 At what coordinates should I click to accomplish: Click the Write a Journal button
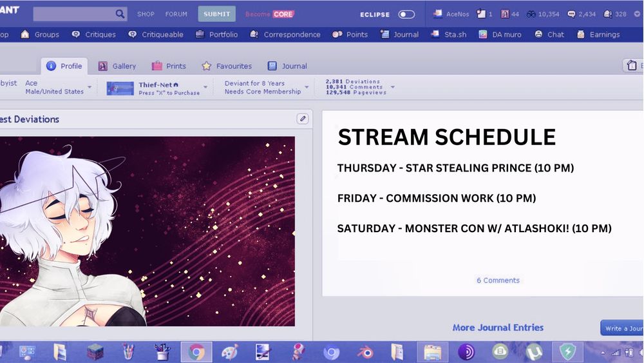click(x=622, y=328)
